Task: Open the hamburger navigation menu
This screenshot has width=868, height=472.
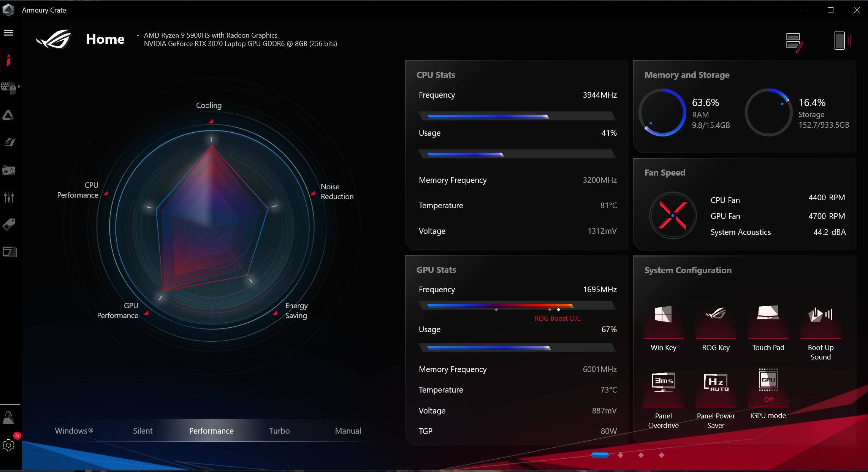Action: click(8, 33)
